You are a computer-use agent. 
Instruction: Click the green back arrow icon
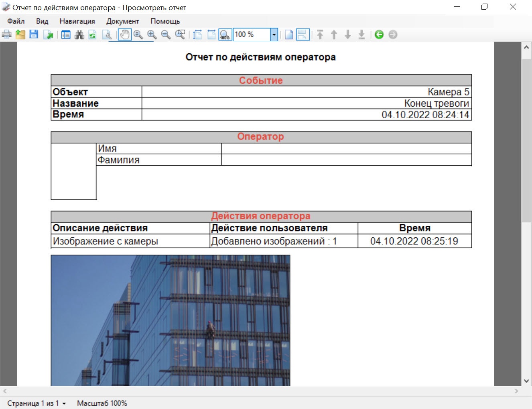379,35
